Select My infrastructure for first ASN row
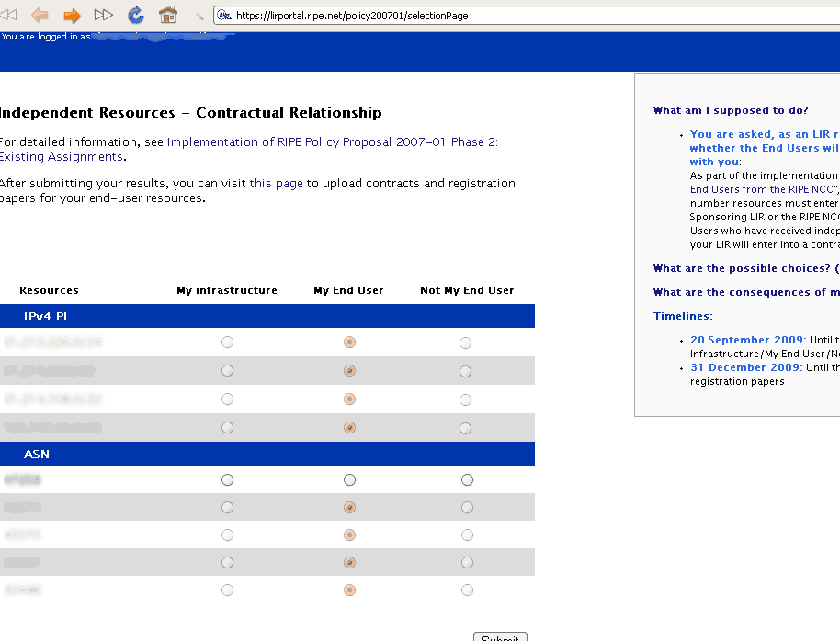The height and width of the screenshot is (641, 840). pyautogui.click(x=228, y=479)
